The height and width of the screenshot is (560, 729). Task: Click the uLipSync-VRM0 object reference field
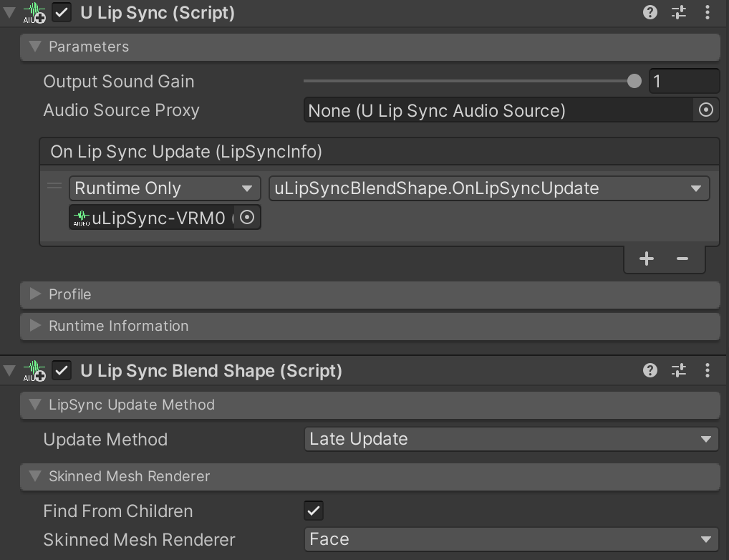coord(165,217)
